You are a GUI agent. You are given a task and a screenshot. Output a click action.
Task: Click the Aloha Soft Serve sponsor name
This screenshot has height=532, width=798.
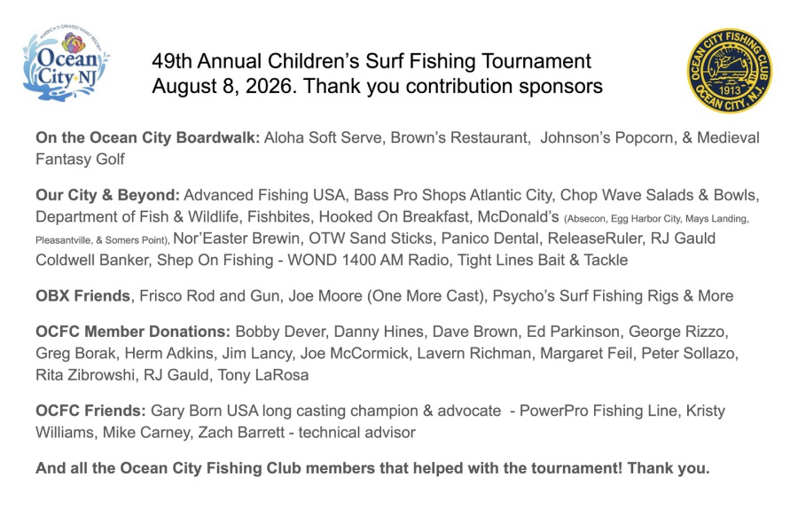(323, 137)
